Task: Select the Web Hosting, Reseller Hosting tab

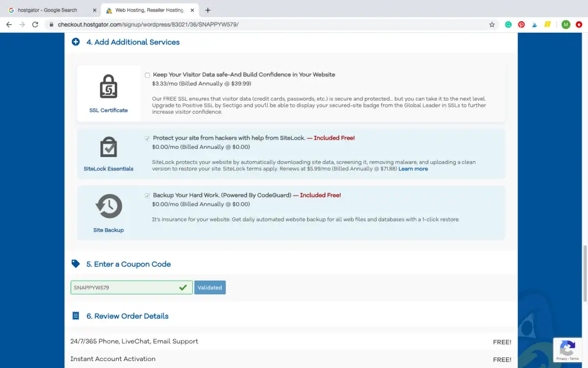Action: coord(150,10)
